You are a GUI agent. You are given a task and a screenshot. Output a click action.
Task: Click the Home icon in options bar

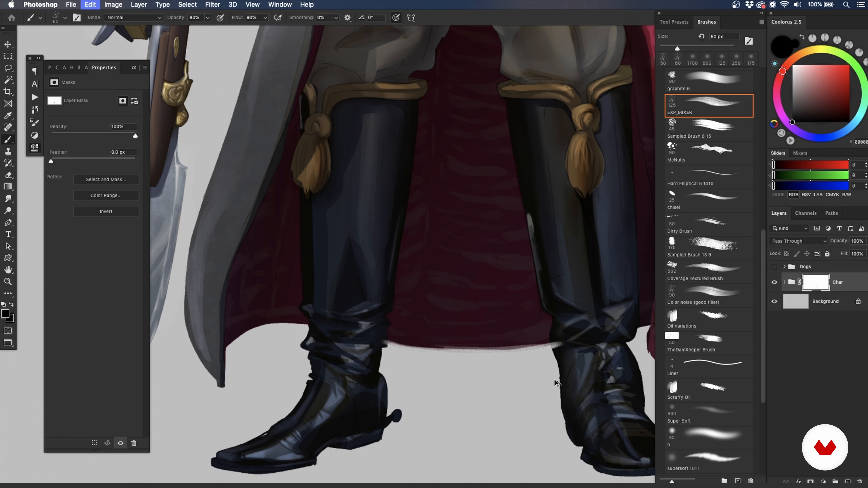point(12,18)
